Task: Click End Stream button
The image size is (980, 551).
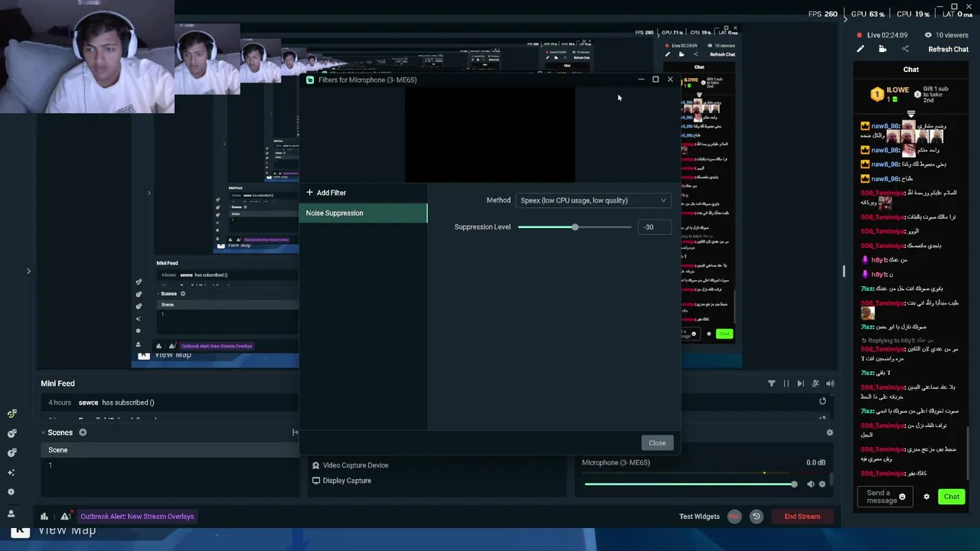Action: (x=802, y=517)
